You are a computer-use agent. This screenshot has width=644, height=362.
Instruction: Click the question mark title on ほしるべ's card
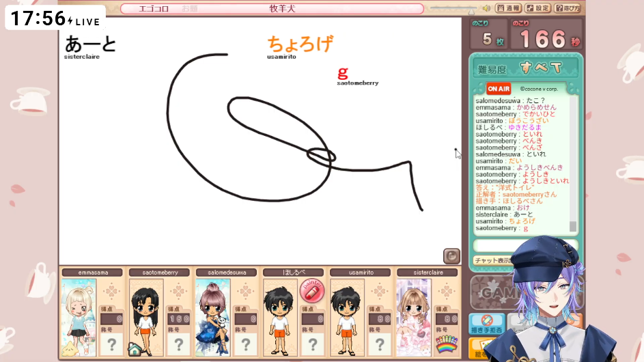click(313, 344)
